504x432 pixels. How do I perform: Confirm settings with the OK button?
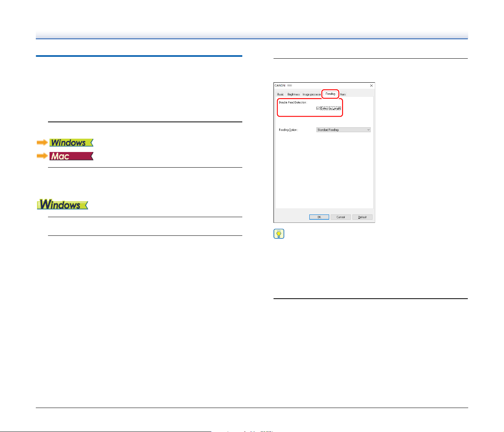click(x=319, y=217)
